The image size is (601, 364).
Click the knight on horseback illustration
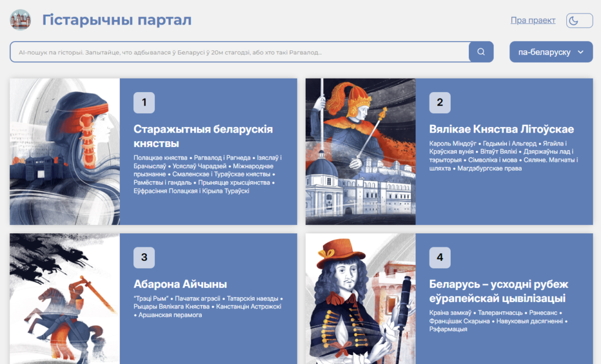point(65,298)
